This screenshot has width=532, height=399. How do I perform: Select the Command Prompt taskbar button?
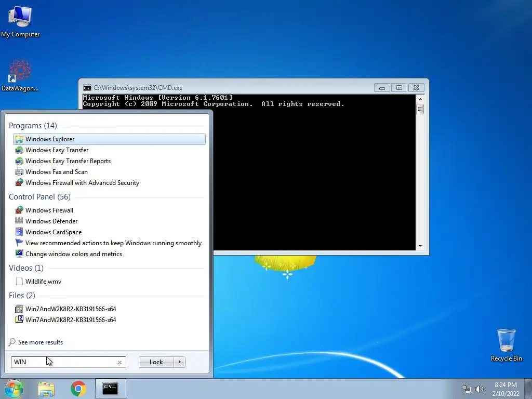coord(110,389)
